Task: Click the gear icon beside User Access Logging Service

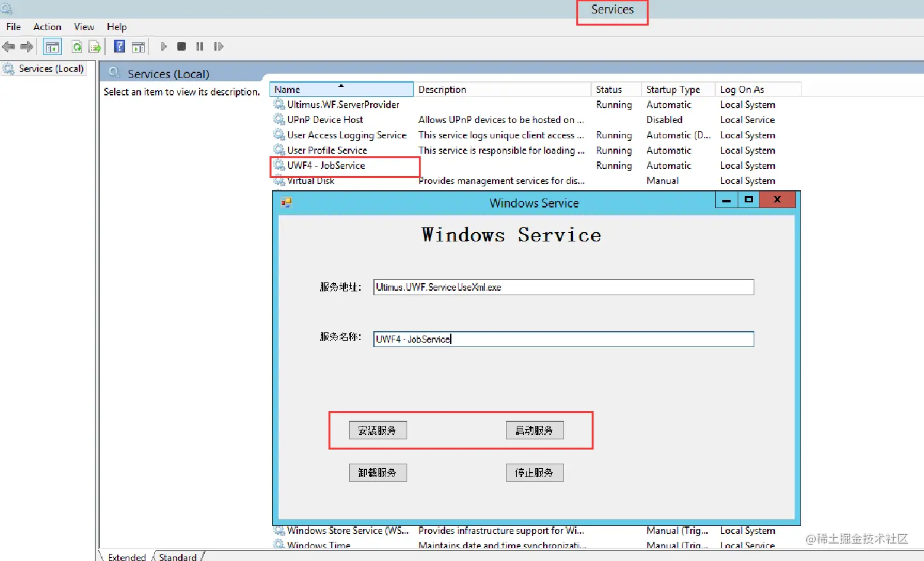Action: [x=279, y=135]
